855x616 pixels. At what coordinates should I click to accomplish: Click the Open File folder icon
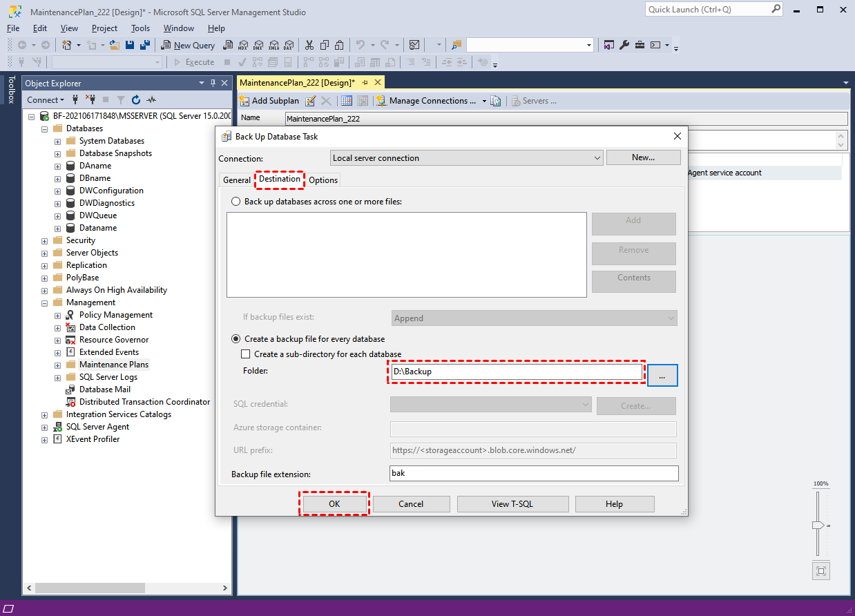[115, 45]
